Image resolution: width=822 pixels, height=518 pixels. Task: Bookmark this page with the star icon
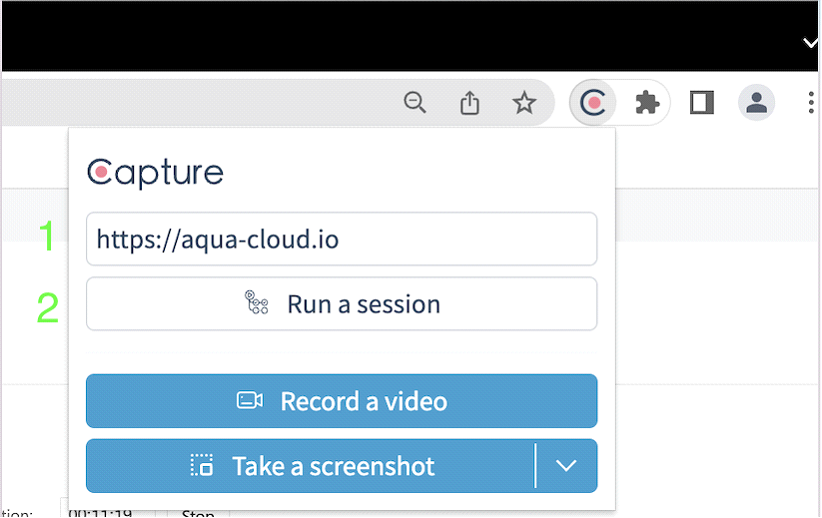(524, 102)
